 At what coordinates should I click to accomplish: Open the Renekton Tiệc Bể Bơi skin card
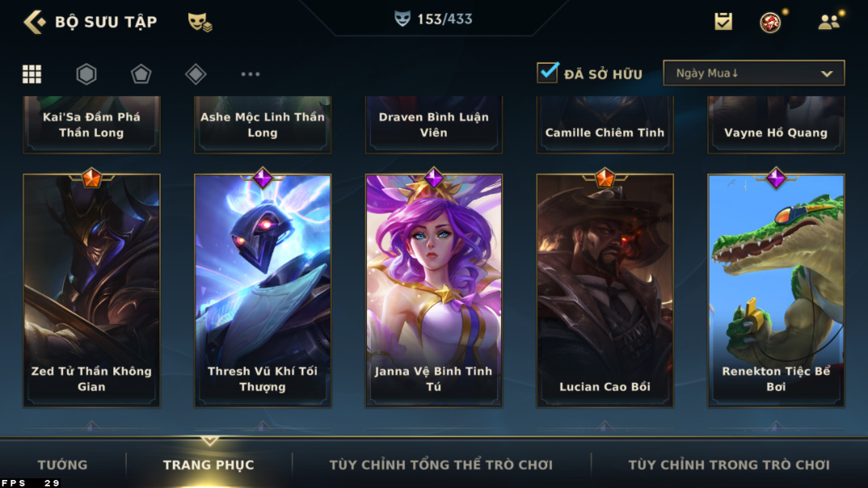(x=776, y=291)
